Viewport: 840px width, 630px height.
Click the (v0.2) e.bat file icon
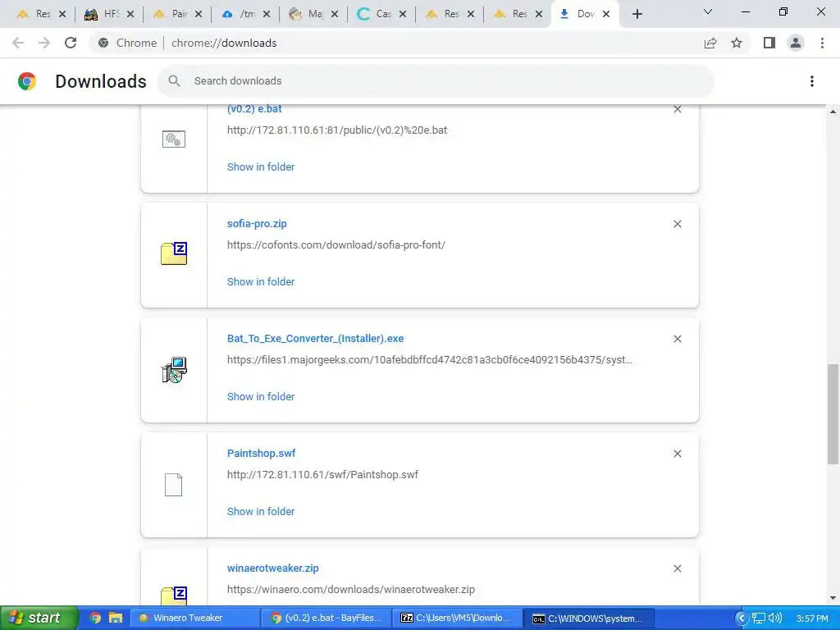[174, 139]
